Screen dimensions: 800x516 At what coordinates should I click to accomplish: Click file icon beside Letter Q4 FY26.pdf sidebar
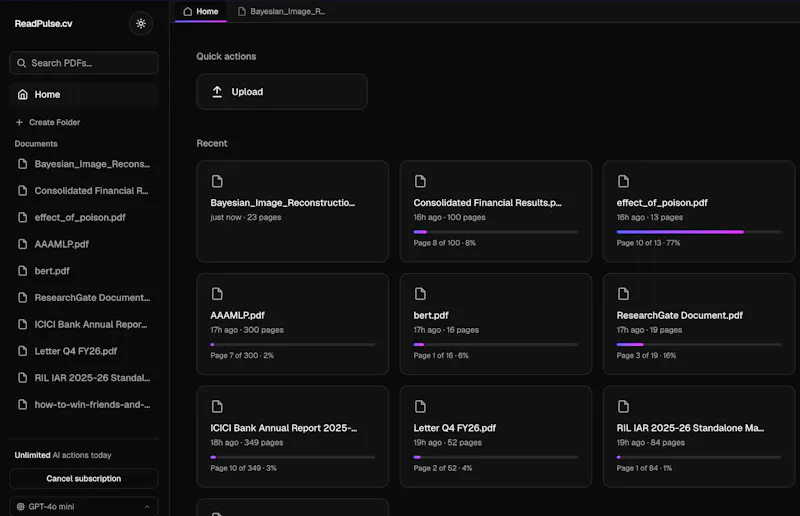(x=22, y=351)
